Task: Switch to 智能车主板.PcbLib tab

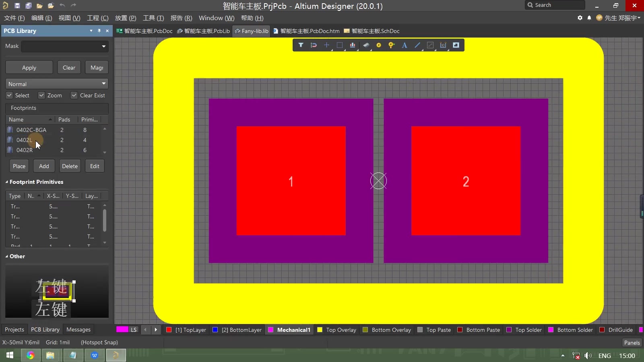Action: (x=204, y=31)
